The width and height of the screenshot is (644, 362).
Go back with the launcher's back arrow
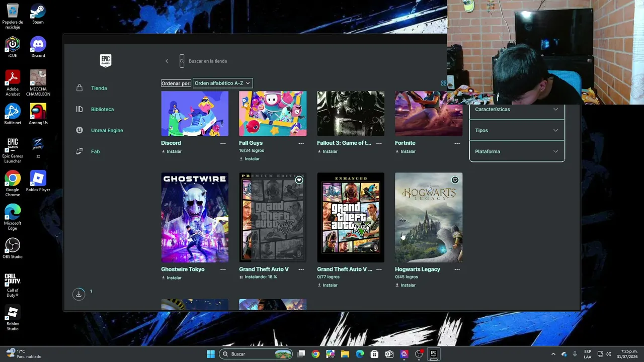point(167,61)
